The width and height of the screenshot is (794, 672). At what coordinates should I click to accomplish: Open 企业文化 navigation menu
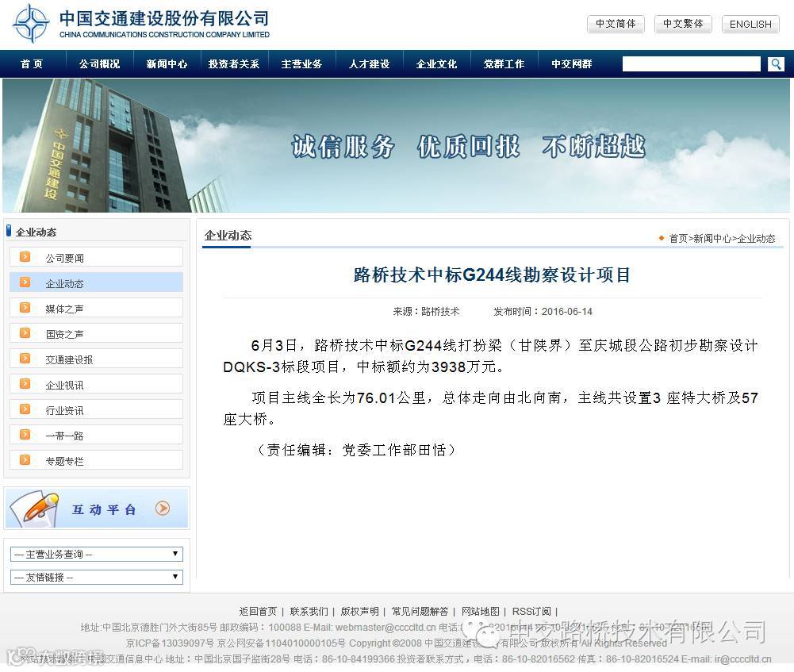436,63
